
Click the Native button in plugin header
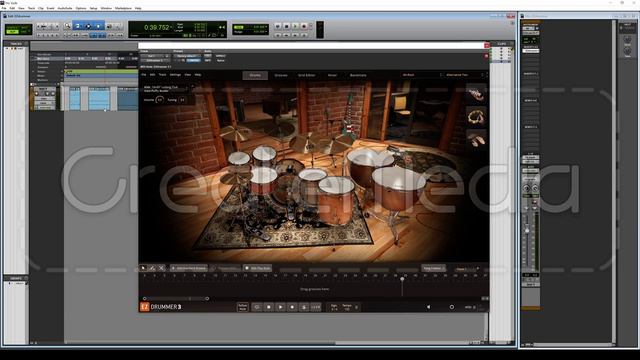coord(221,60)
